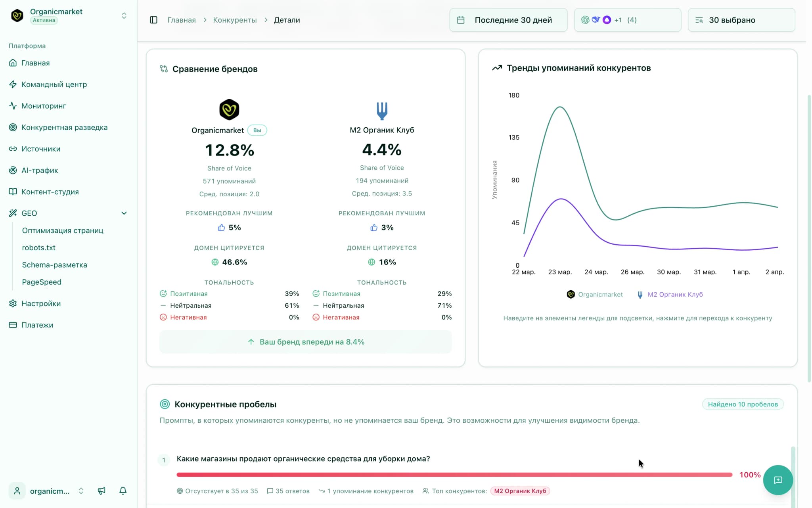The image size is (812, 508).
Task: Open the workspace switcher next to Organicmarket
Action: [124, 15]
